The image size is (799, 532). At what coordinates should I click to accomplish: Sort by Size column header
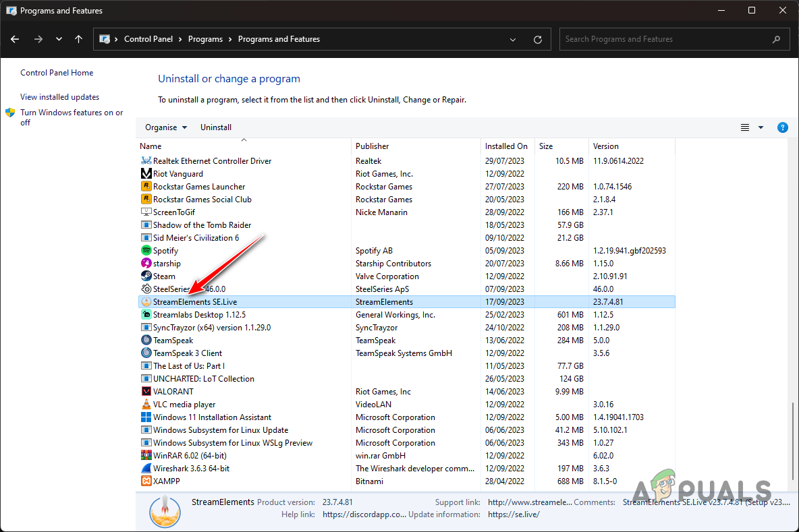coord(561,146)
